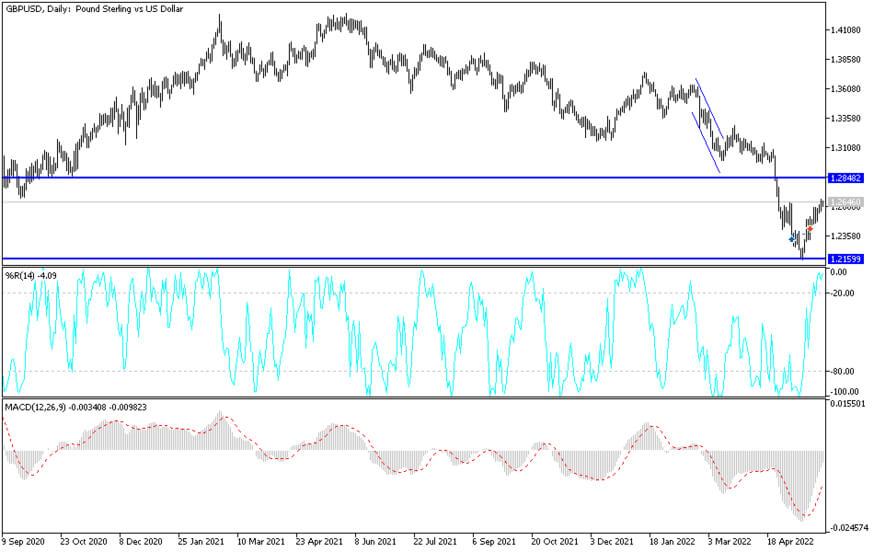
Task: Click the 10 Mar 2021 date label
Action: [x=261, y=541]
